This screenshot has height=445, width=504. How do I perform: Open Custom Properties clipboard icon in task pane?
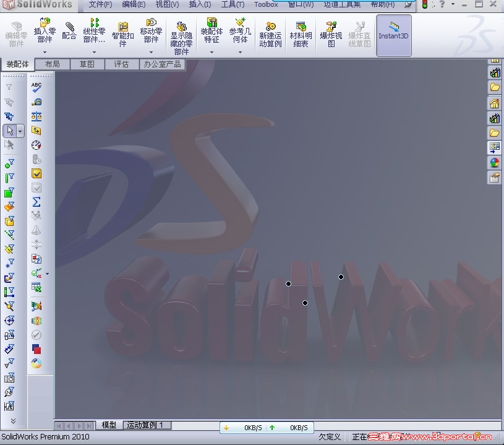point(494,178)
